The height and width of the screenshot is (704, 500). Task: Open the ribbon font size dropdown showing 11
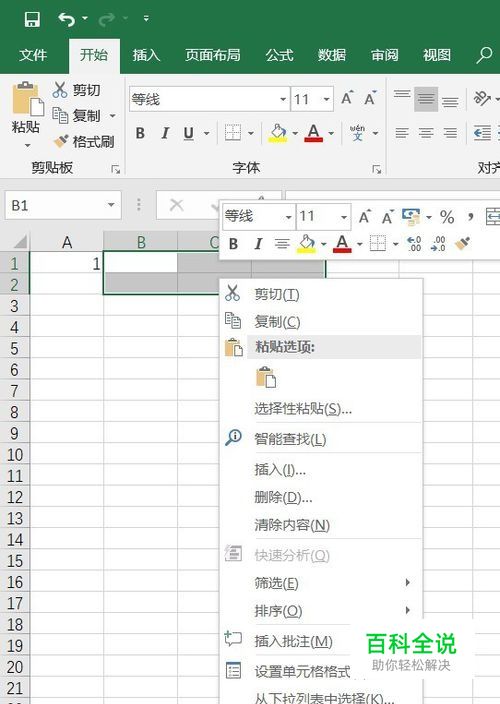pos(327,99)
